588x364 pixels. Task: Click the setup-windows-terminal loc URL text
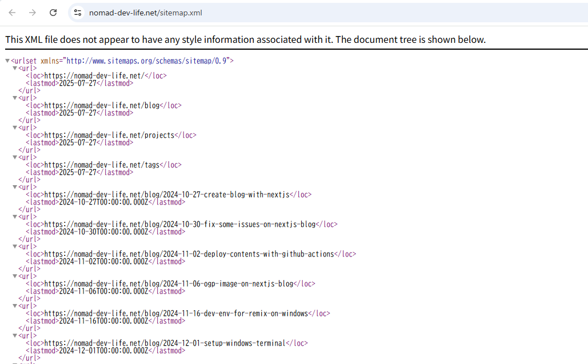tap(165, 343)
